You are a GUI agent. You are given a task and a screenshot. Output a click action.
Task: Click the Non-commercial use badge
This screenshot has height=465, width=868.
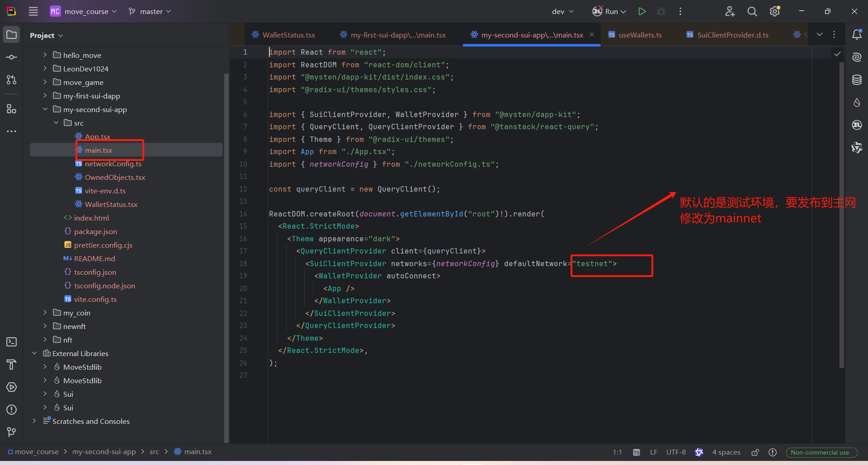[821, 452]
